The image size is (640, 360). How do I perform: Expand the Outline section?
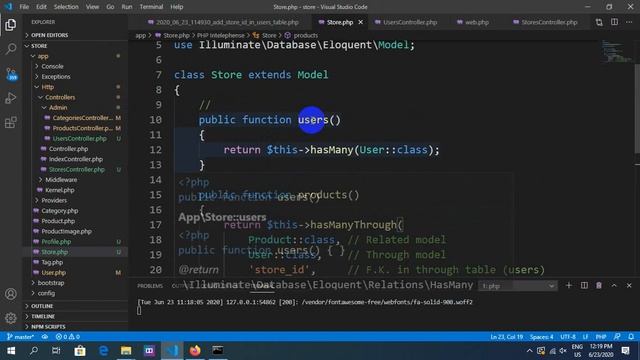42,306
